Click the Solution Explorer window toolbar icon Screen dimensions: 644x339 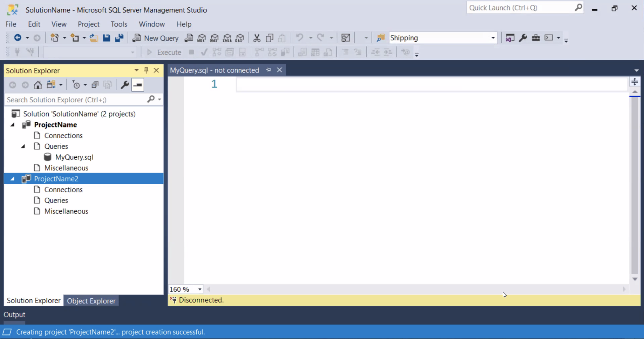tap(510, 38)
